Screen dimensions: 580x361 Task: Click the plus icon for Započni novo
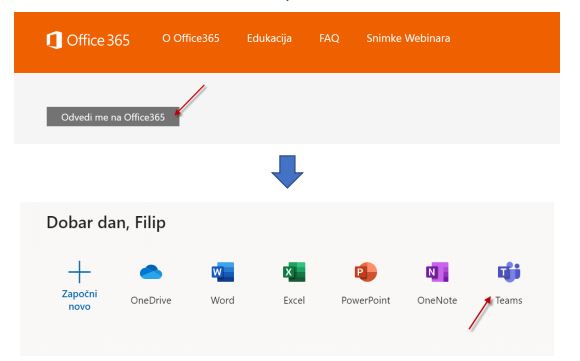tap(80, 272)
